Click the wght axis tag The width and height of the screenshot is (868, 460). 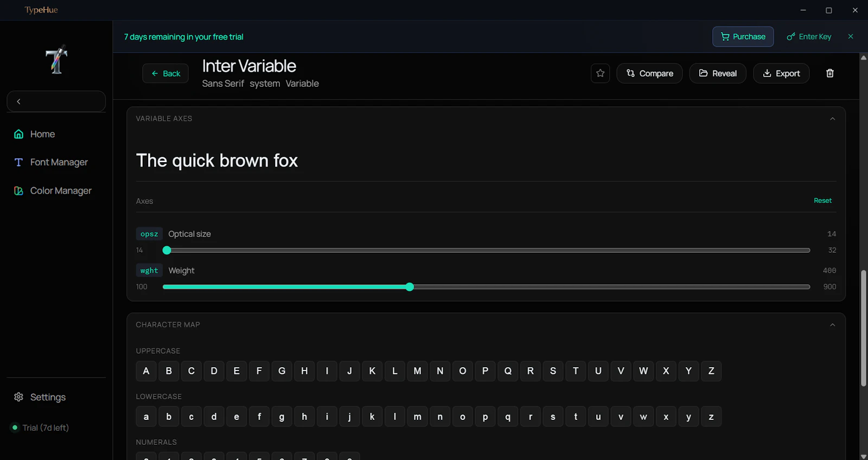(x=149, y=270)
